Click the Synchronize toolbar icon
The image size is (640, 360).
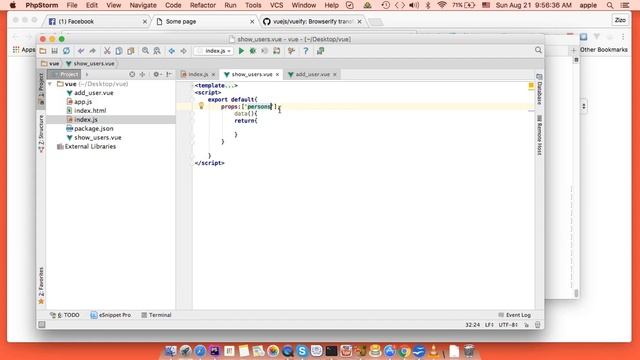click(x=66, y=51)
